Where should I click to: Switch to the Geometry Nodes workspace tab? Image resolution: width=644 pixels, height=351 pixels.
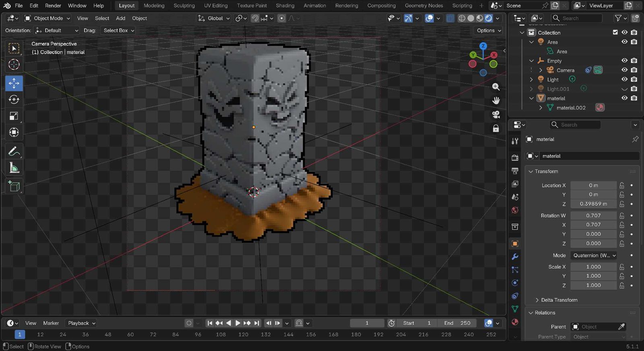tap(424, 6)
